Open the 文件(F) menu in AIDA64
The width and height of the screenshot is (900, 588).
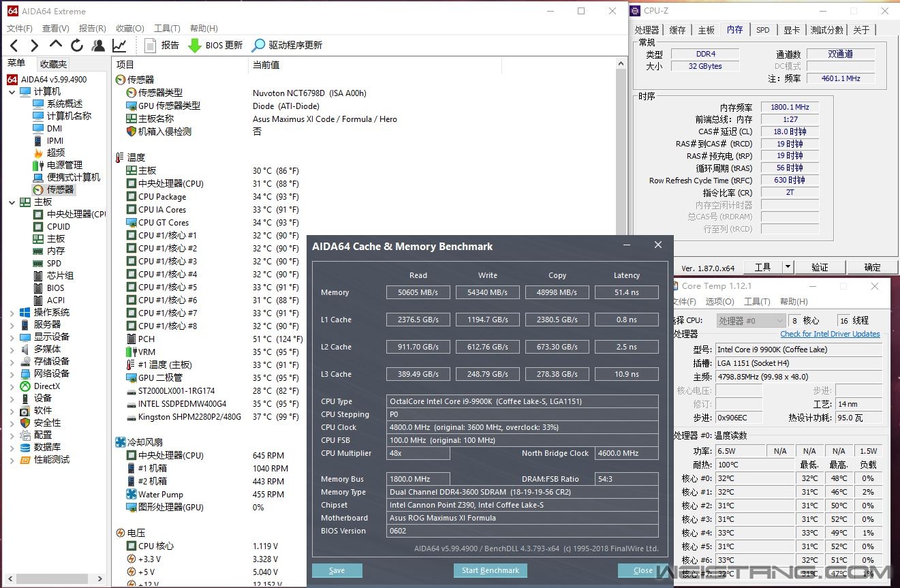20,29
